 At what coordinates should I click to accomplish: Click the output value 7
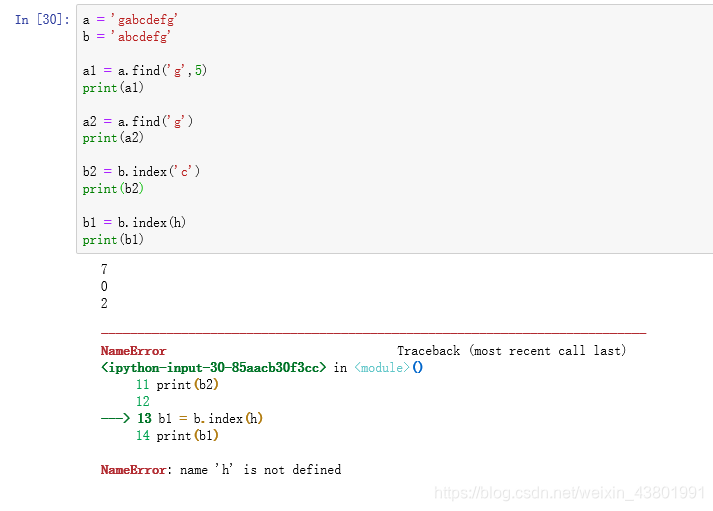pos(104,269)
